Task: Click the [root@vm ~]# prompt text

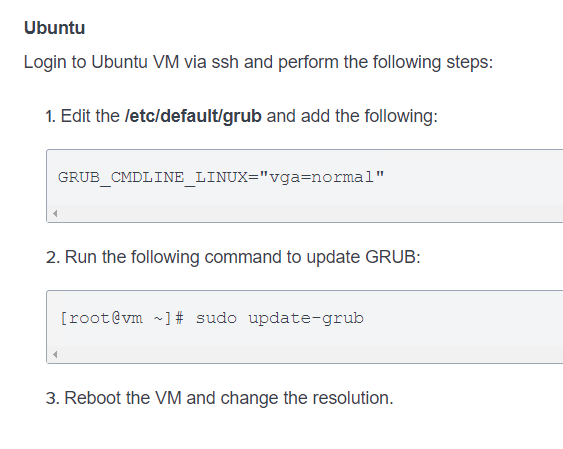Action: click(x=122, y=319)
